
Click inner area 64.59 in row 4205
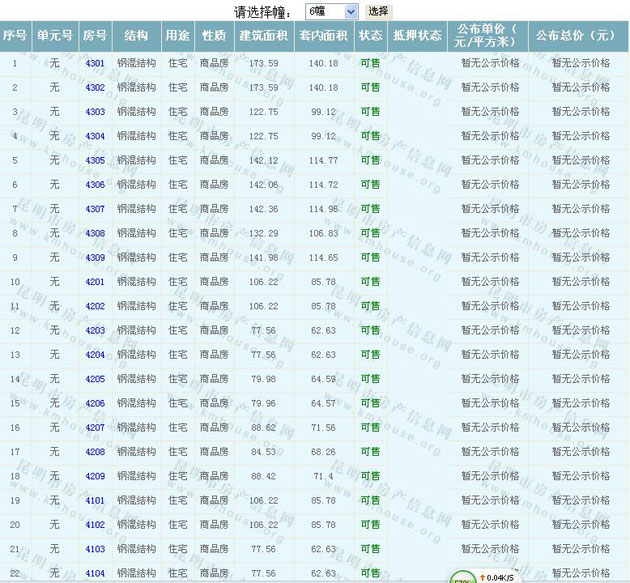coord(323,379)
